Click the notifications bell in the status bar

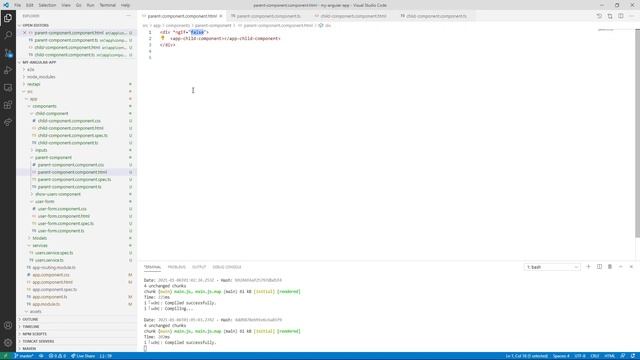click(633, 356)
